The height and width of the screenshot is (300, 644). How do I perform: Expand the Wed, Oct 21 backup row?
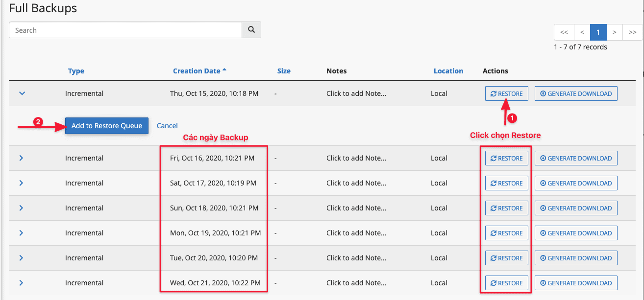(21, 283)
